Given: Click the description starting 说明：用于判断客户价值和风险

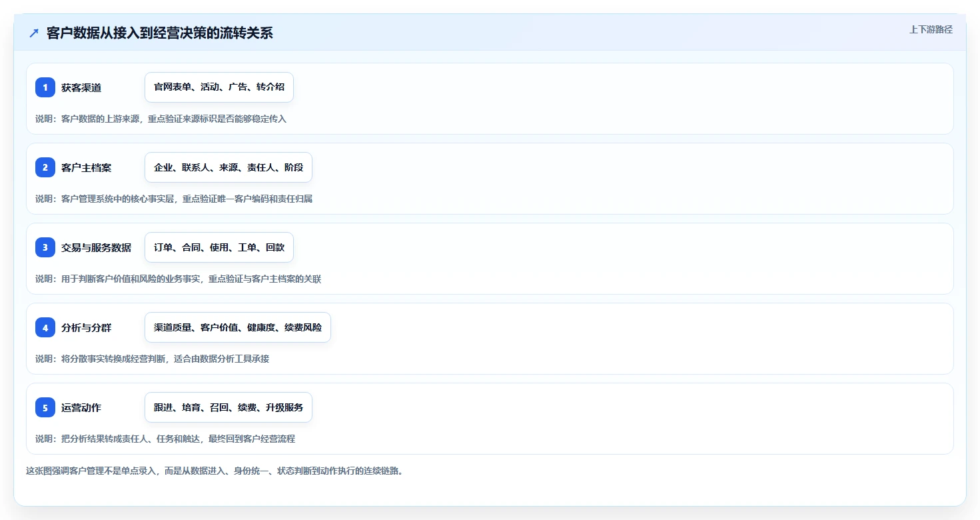Looking at the screenshot, I should tap(178, 279).
